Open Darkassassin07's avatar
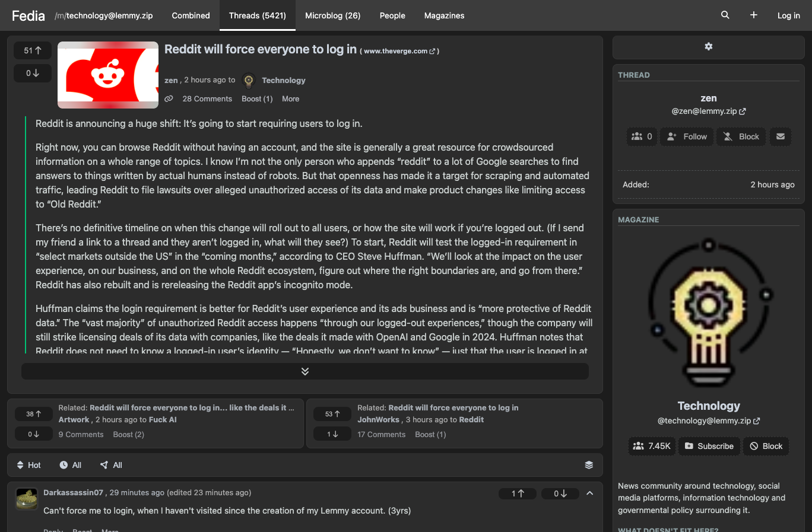This screenshot has height=532, width=812. [x=27, y=499]
